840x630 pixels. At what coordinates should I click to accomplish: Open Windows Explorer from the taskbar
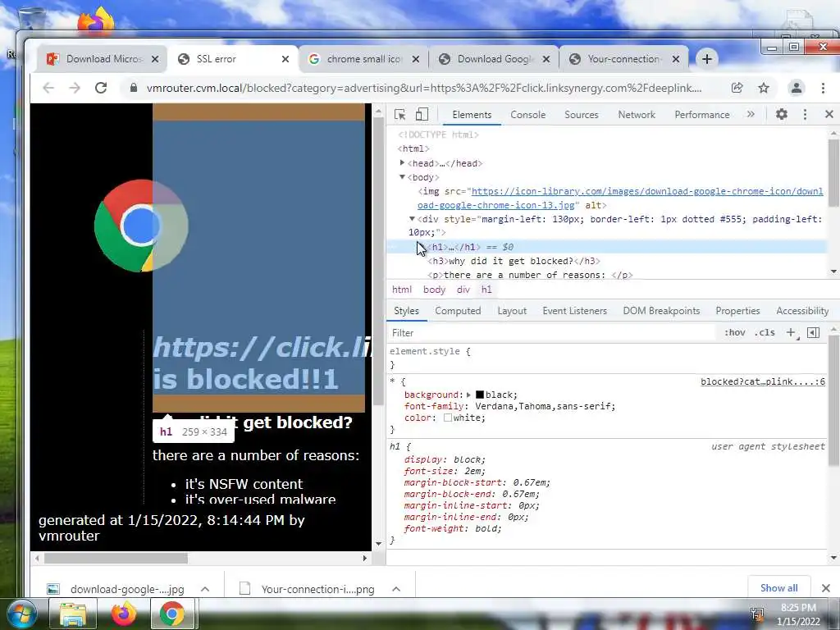coord(73,614)
